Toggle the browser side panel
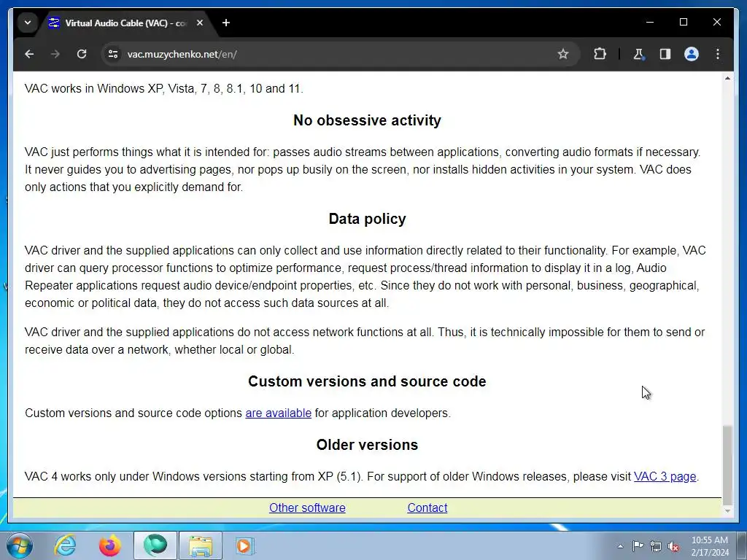Screen dimensions: 747x560 [665, 54]
